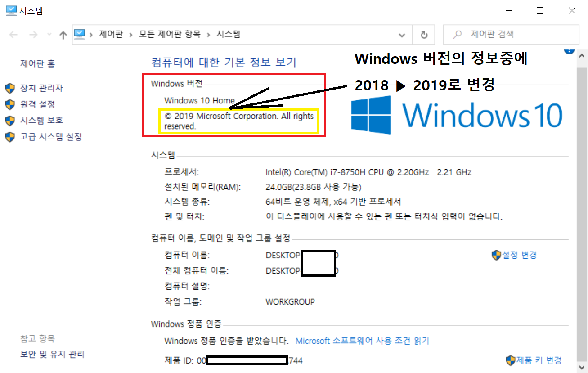Click the 참고 항목 label
This screenshot has width=588, height=373.
(x=38, y=338)
